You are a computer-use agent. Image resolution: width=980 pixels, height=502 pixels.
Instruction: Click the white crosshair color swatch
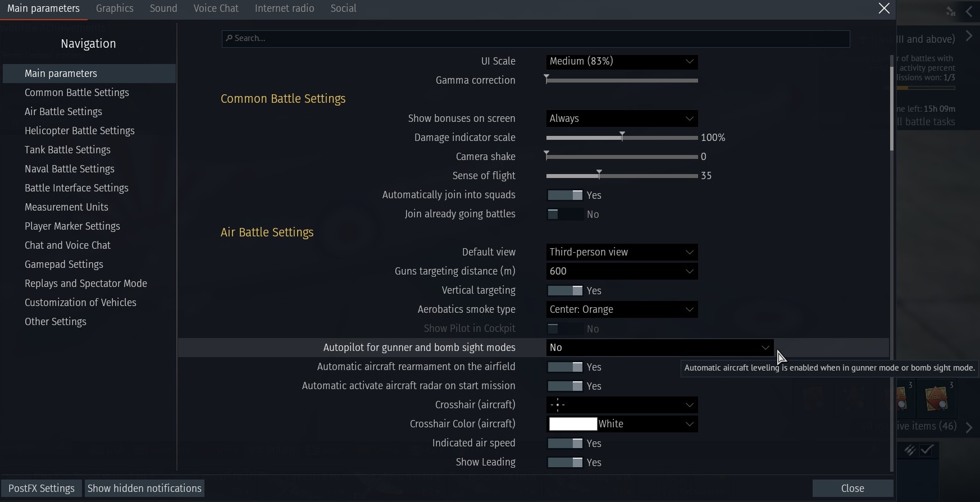tap(573, 424)
